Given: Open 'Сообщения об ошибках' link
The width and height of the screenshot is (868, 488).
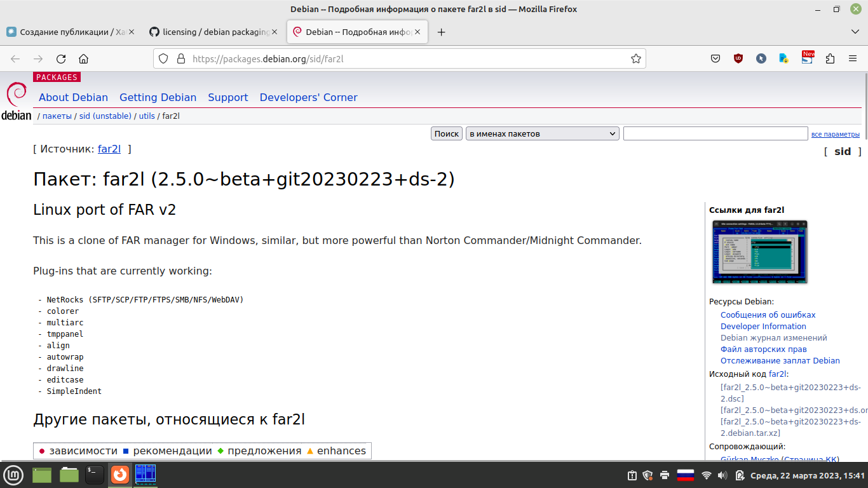Looking at the screenshot, I should 768,315.
